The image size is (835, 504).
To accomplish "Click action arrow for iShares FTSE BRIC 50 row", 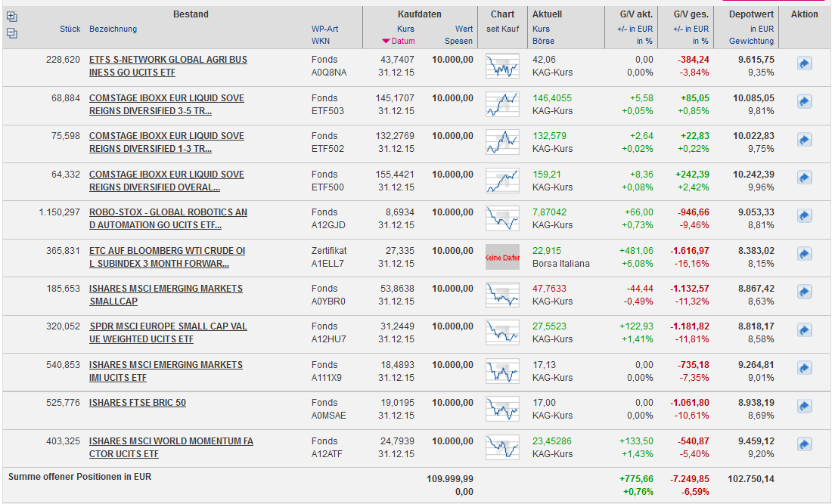I will click(804, 407).
